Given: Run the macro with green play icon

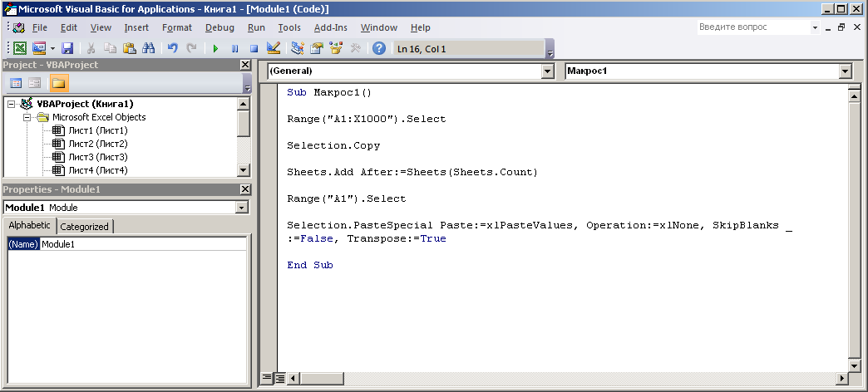Looking at the screenshot, I should [x=215, y=49].
